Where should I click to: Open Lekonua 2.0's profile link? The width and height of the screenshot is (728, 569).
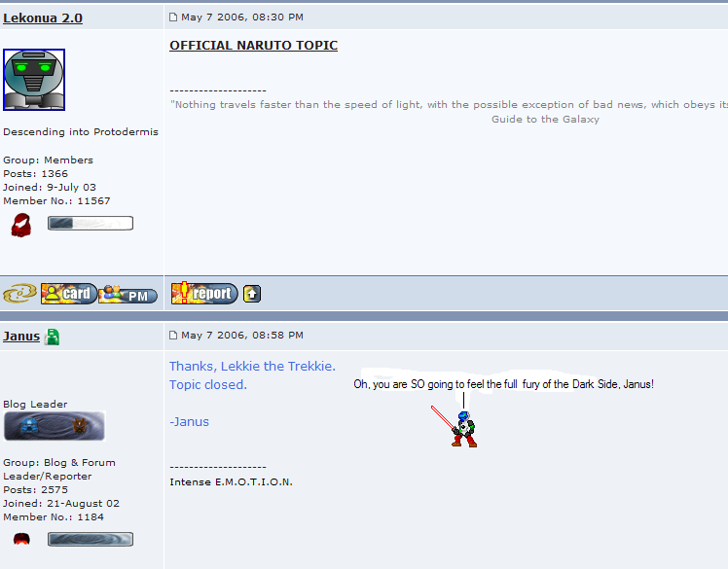(x=43, y=18)
